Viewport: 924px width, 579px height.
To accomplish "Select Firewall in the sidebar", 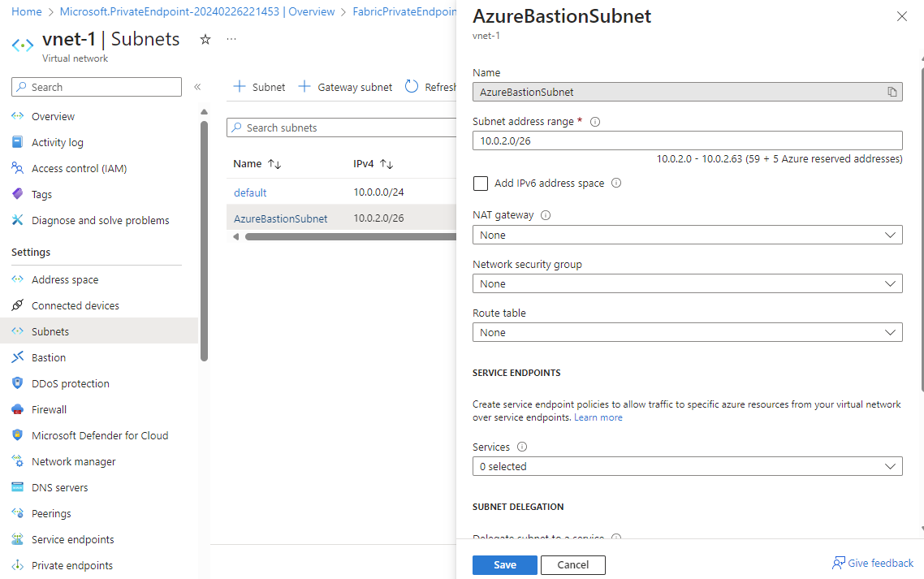I will (47, 408).
